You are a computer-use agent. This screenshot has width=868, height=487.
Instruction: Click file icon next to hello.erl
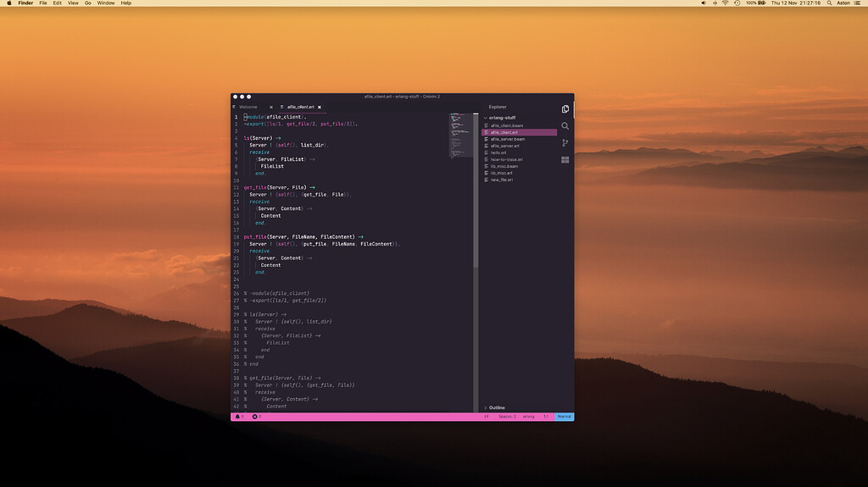[x=487, y=152]
